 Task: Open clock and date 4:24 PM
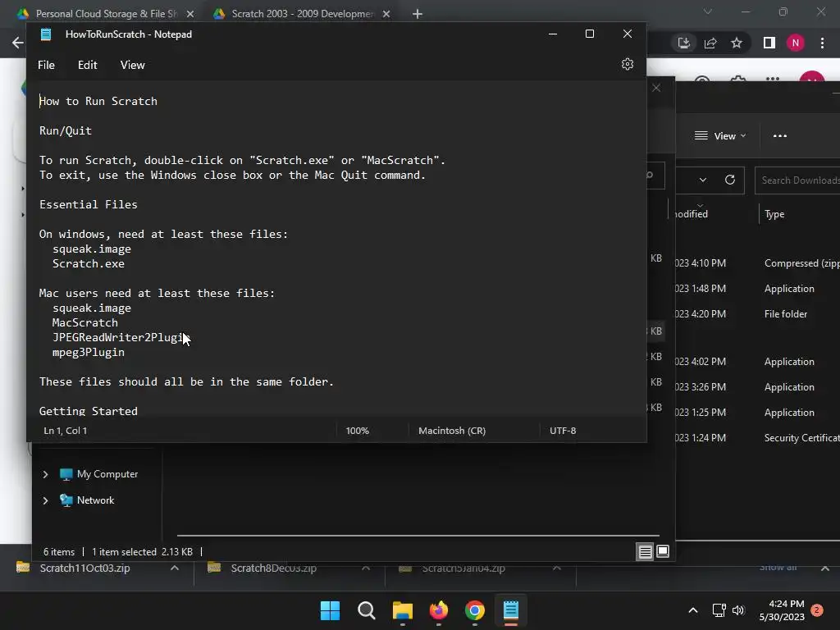[x=782, y=610]
